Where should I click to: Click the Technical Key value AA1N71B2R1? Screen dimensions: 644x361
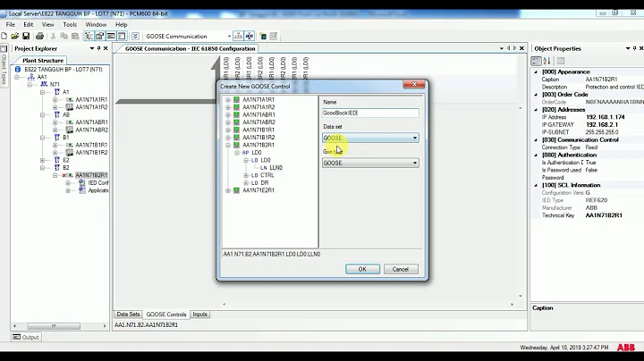(x=604, y=215)
